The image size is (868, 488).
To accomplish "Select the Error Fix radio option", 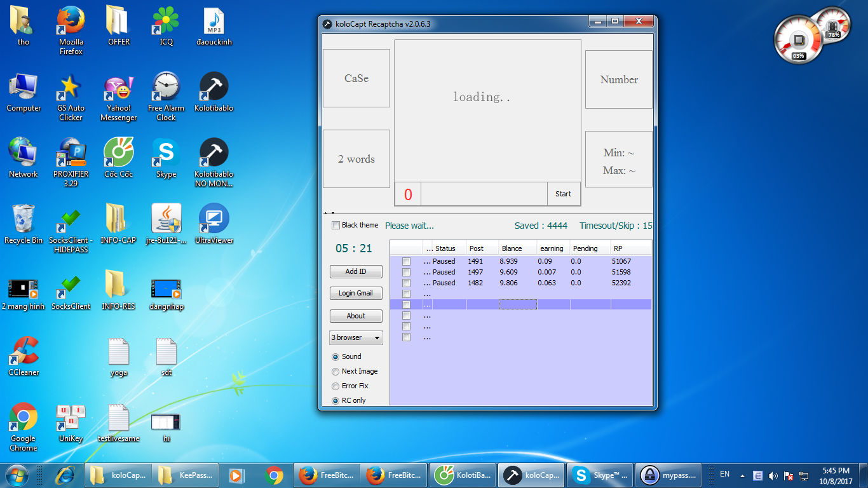I will pos(336,386).
